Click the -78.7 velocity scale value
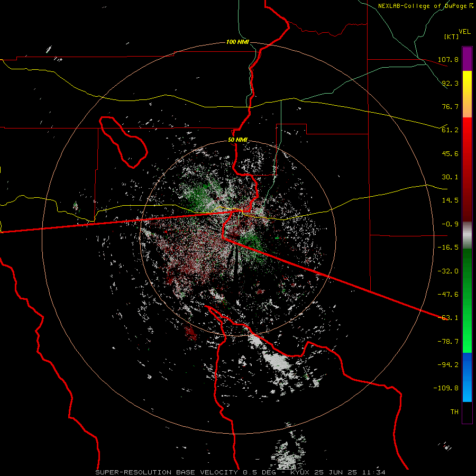This screenshot has width=476, height=476. (448, 342)
